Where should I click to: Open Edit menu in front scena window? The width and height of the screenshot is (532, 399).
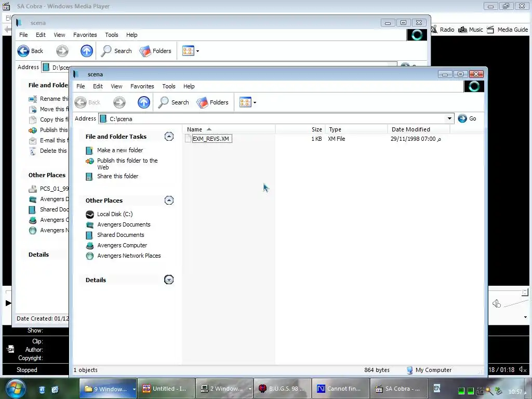pyautogui.click(x=98, y=86)
